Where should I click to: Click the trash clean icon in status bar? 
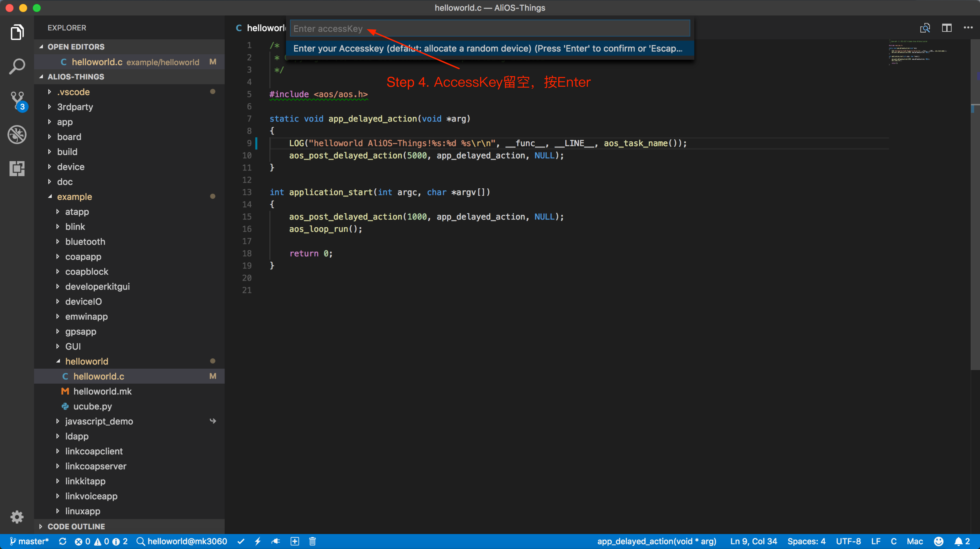pyautogui.click(x=312, y=541)
